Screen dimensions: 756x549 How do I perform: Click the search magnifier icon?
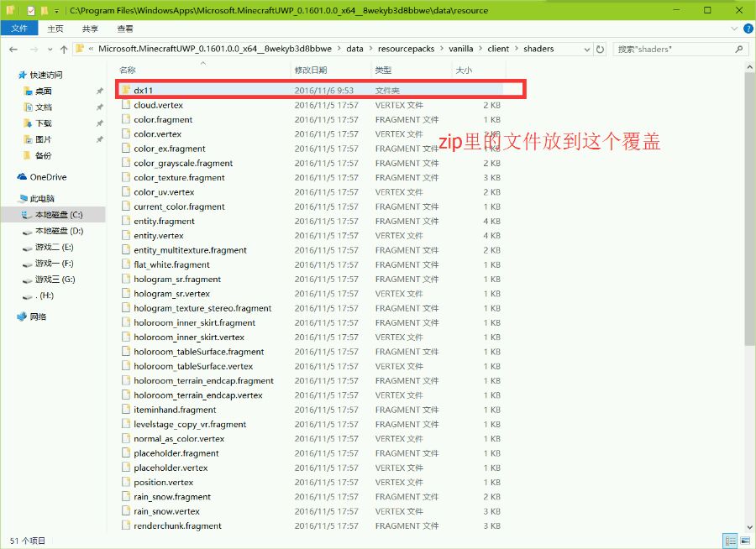coord(739,50)
